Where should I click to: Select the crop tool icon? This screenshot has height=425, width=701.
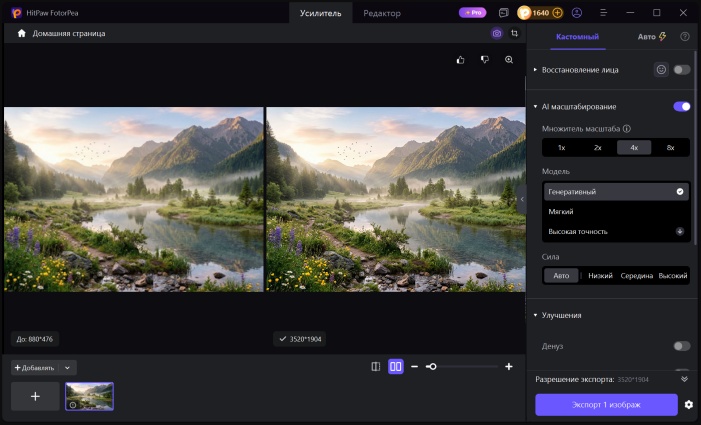[x=515, y=34]
